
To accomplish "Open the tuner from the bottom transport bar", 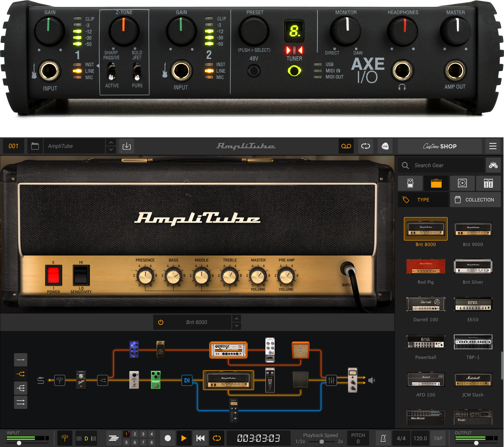I will tap(65, 438).
